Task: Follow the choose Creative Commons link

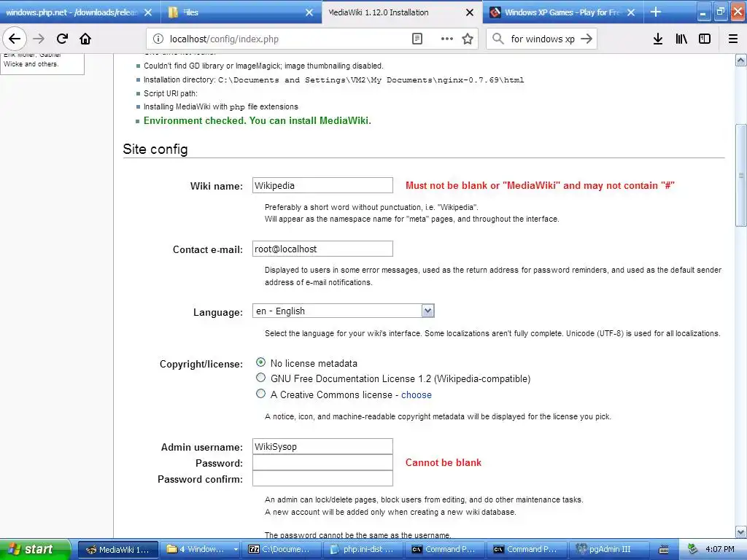Action: click(x=417, y=394)
